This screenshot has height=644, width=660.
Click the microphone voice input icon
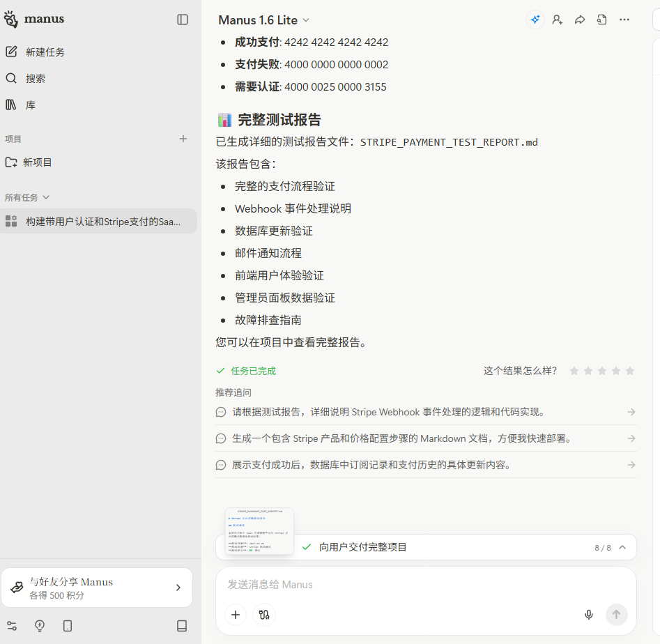pyautogui.click(x=589, y=614)
